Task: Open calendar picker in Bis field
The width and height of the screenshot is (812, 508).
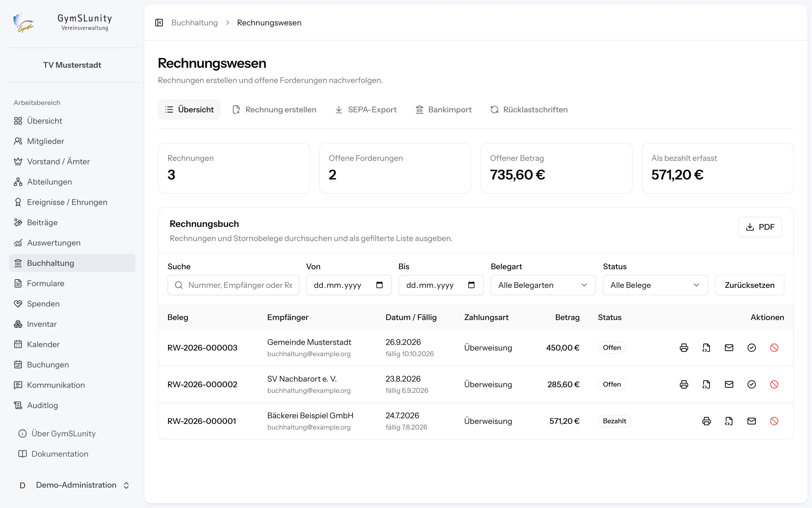Action: [471, 285]
